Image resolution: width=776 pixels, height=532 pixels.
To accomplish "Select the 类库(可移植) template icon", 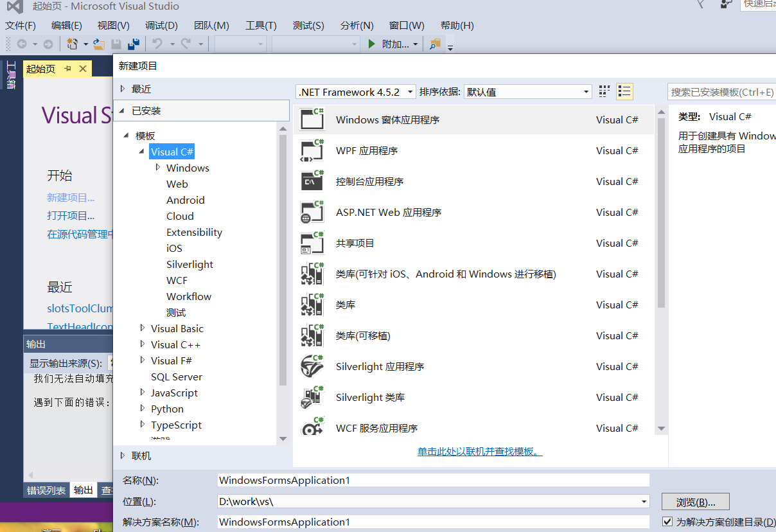I will coord(313,335).
